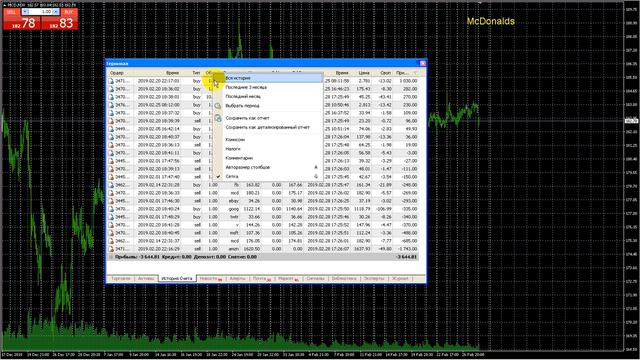Toggle the 'Налоги' column option
This screenshot has height=360, width=640.
tap(268, 149)
